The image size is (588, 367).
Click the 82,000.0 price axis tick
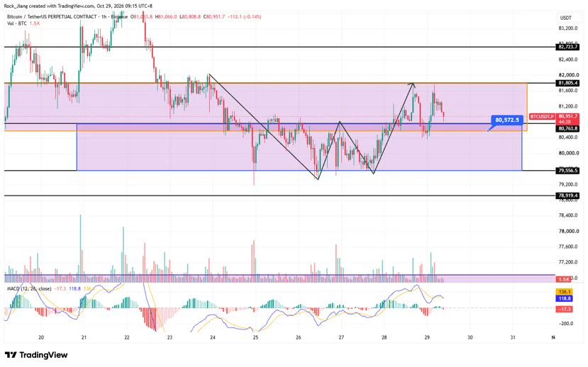(x=568, y=75)
